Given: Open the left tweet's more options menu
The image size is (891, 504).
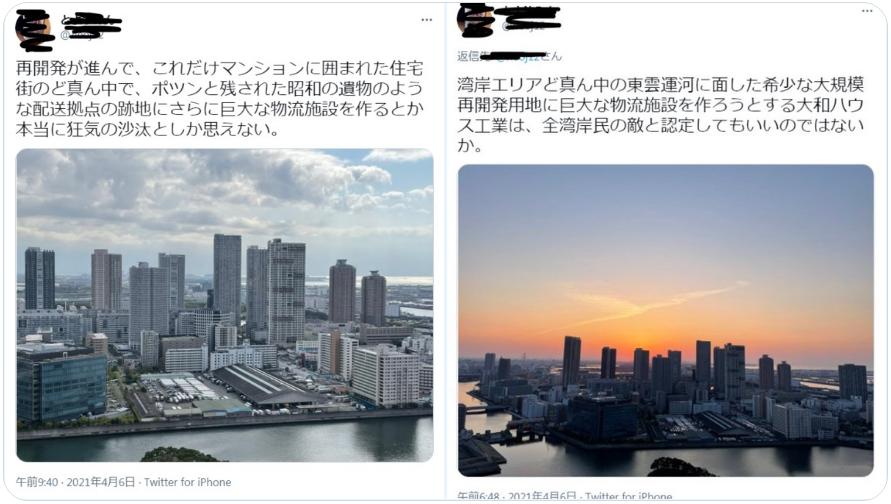Looking at the screenshot, I should [426, 20].
